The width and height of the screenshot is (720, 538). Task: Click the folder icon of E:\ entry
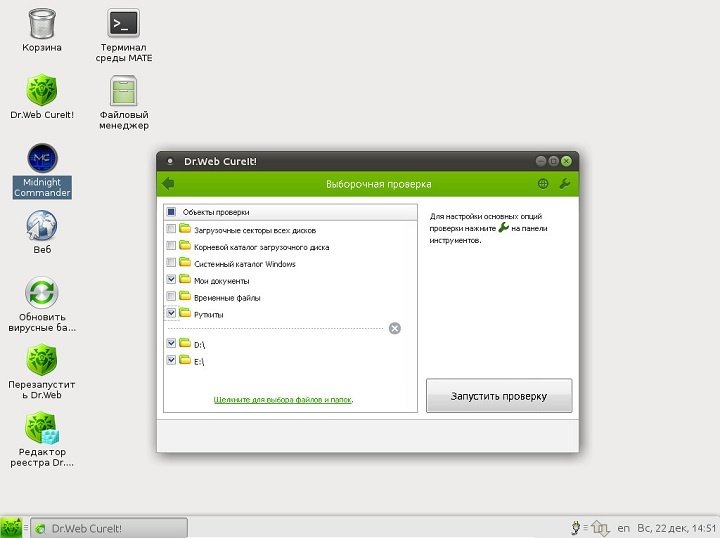click(x=185, y=360)
